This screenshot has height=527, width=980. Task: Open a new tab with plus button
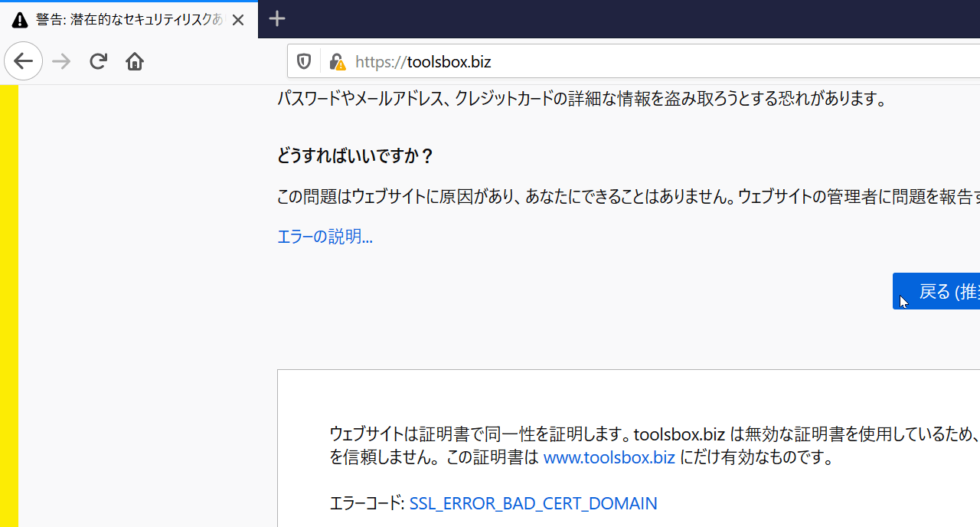277,19
